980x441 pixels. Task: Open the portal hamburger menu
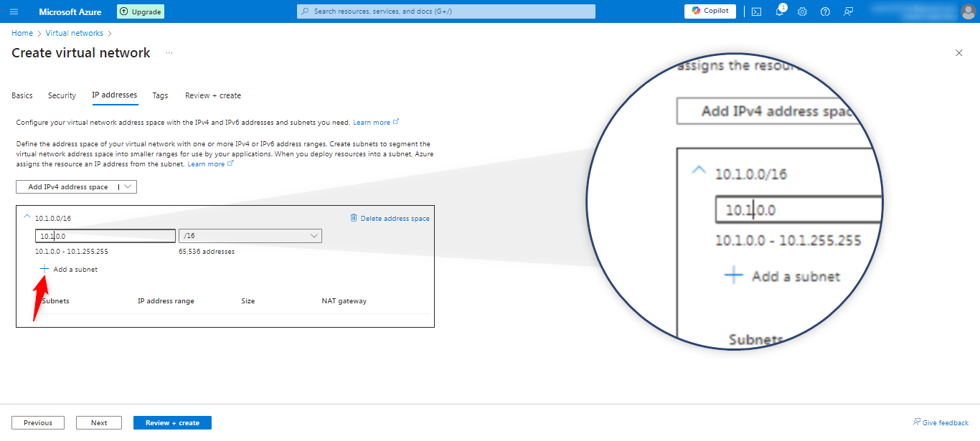pyautogui.click(x=14, y=11)
